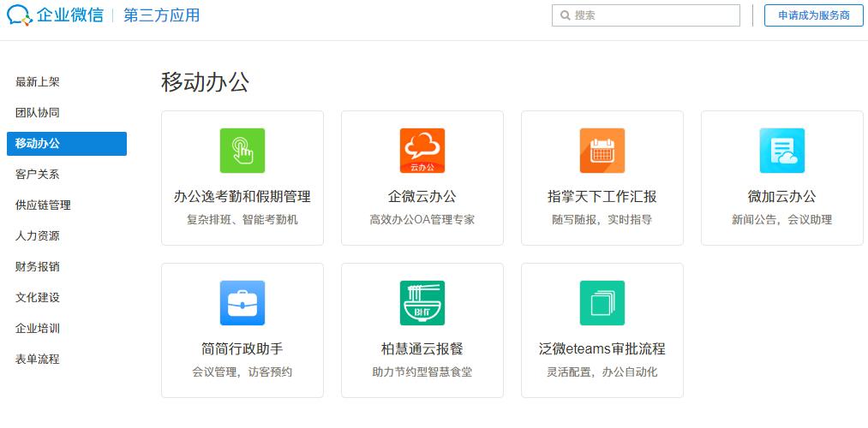Open the 微加云办公 title
This screenshot has height=428, width=868.
782,196
